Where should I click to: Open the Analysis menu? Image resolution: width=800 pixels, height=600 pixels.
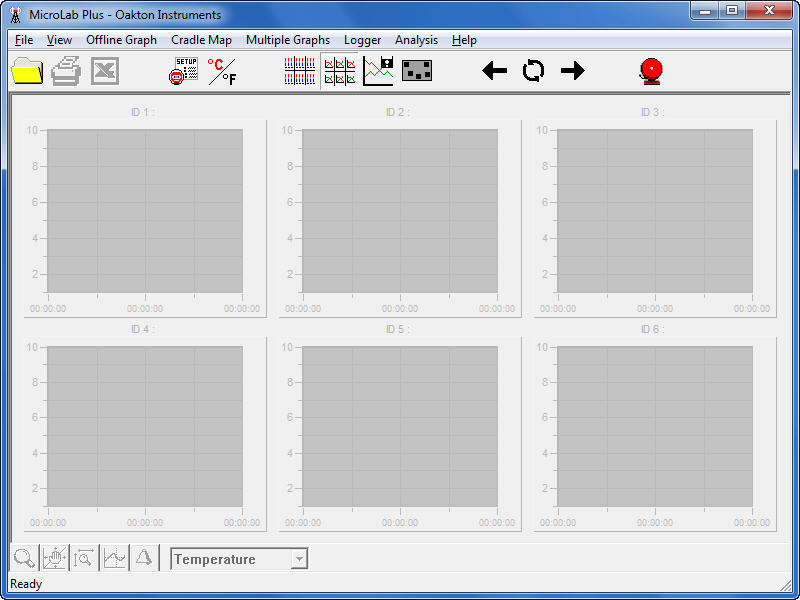416,40
